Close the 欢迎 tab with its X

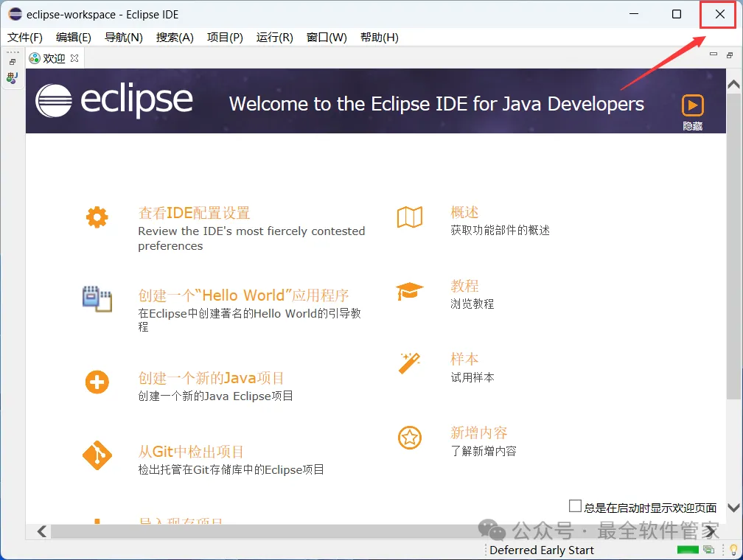tap(74, 58)
